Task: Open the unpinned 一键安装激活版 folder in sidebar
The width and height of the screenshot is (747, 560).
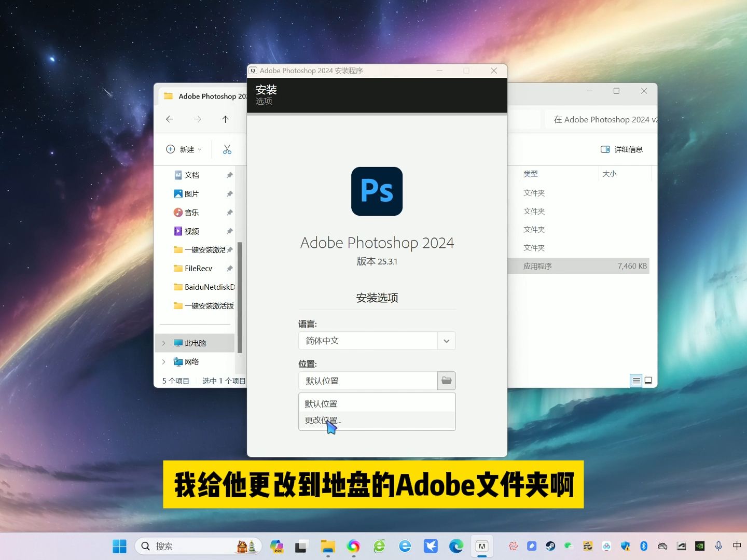Action: click(x=204, y=306)
